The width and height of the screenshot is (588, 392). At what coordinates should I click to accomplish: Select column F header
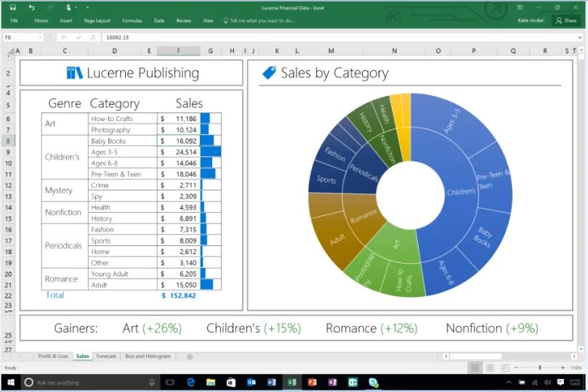pyautogui.click(x=179, y=51)
